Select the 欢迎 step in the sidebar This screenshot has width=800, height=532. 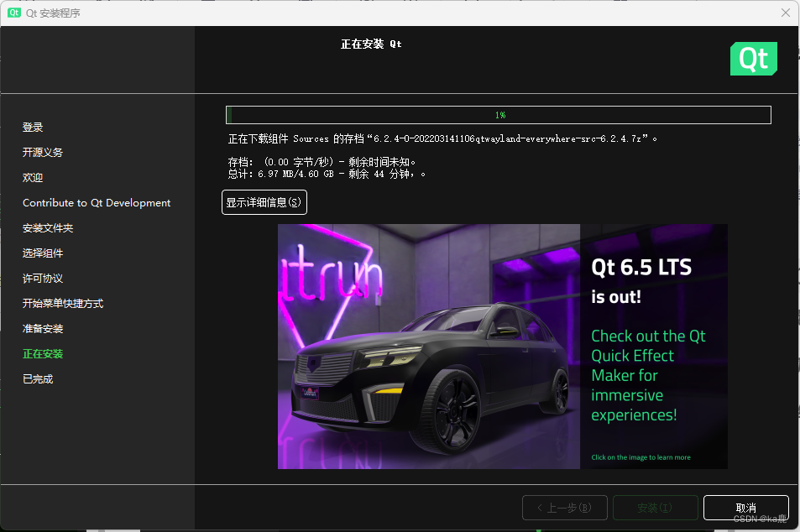click(33, 178)
